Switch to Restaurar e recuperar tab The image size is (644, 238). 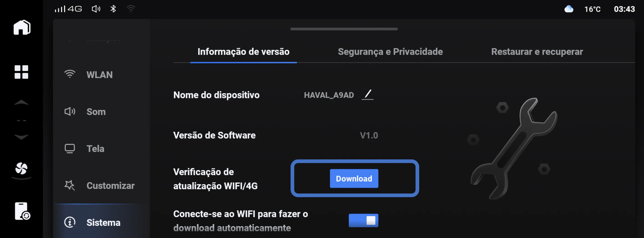point(537,52)
